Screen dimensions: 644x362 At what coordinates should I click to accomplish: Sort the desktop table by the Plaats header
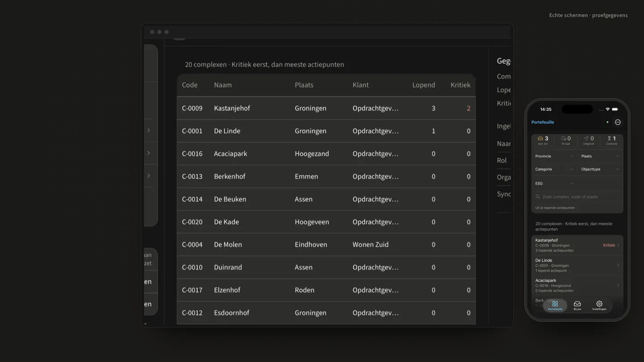(304, 85)
